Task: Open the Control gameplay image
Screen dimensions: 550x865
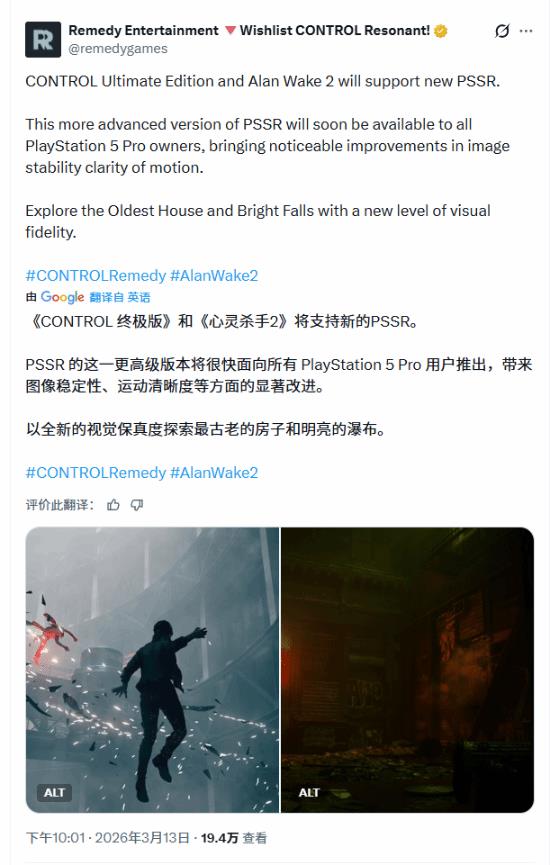Action: pyautogui.click(x=152, y=670)
